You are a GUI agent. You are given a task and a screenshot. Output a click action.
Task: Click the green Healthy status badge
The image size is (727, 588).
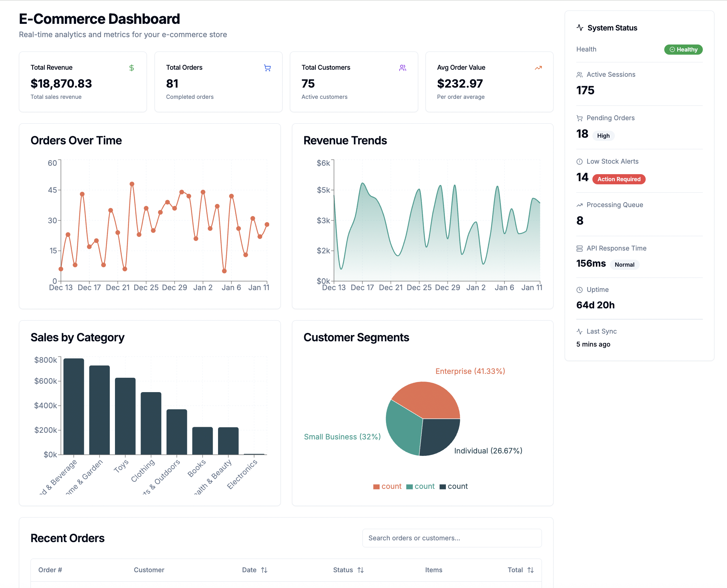683,49
